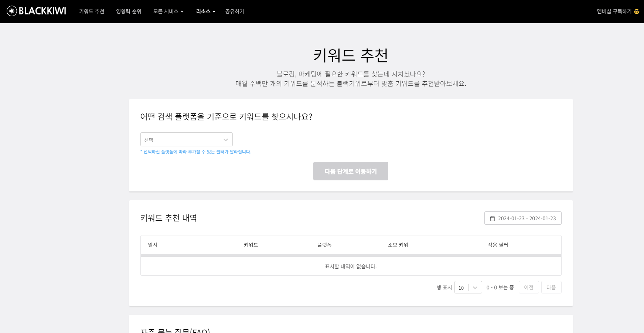Click the chevron on the 선택 dropdown
644x333 pixels.
coord(225,139)
